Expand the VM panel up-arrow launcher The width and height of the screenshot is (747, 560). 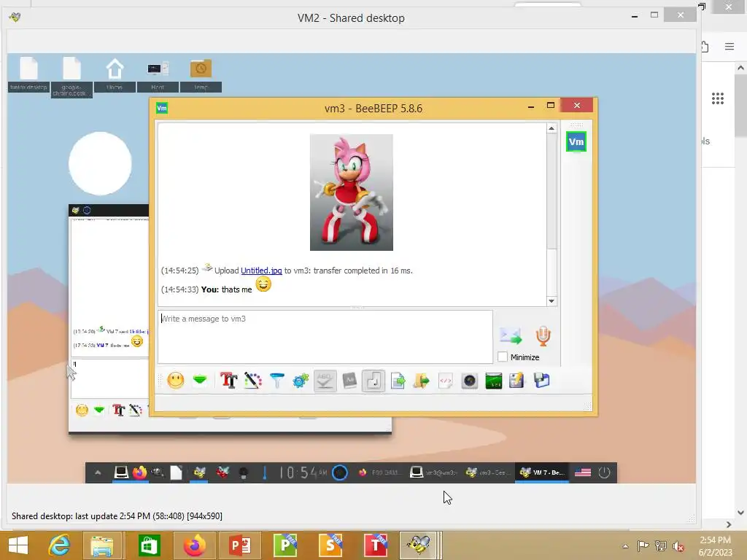tap(98, 472)
